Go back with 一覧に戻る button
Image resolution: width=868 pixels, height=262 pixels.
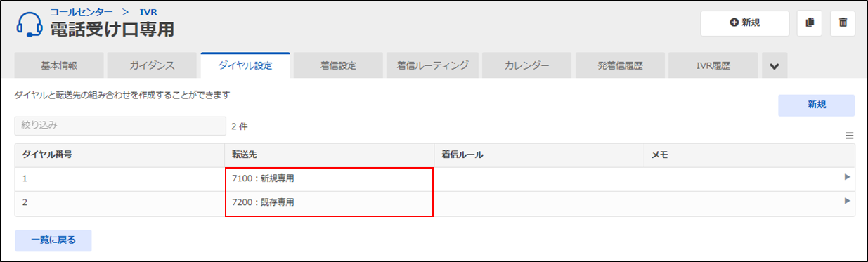tap(53, 240)
